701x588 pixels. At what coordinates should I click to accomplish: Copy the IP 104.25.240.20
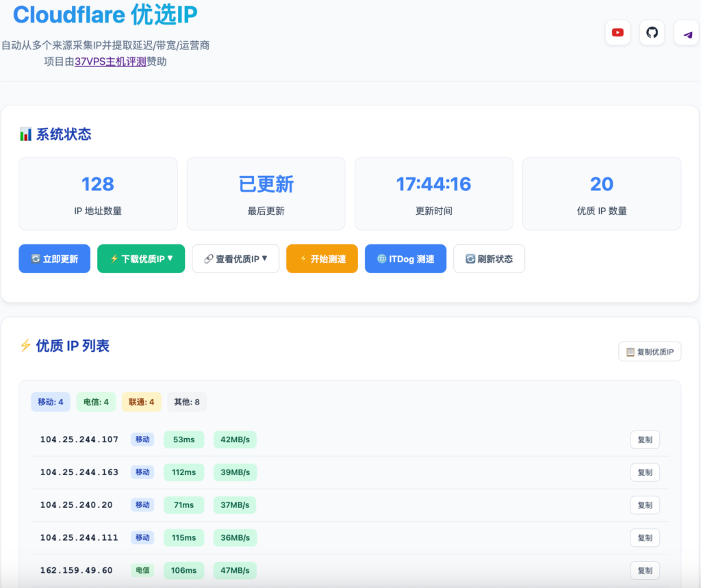tap(645, 504)
